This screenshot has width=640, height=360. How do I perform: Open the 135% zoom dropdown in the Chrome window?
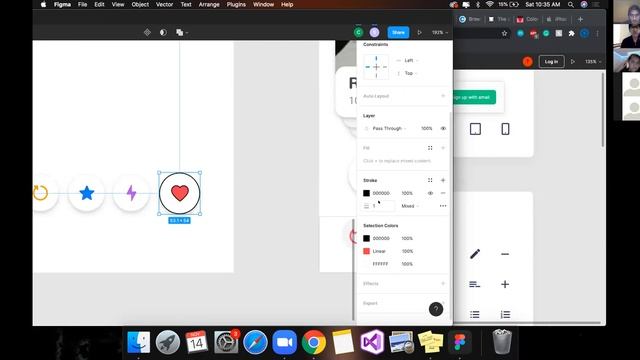pyautogui.click(x=593, y=62)
